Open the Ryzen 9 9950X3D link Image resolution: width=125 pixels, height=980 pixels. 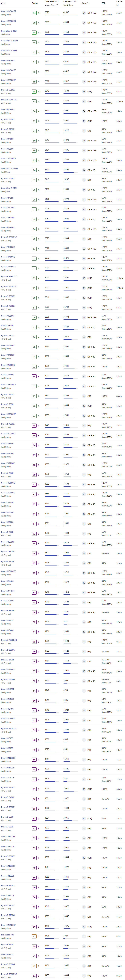pos(9,100)
